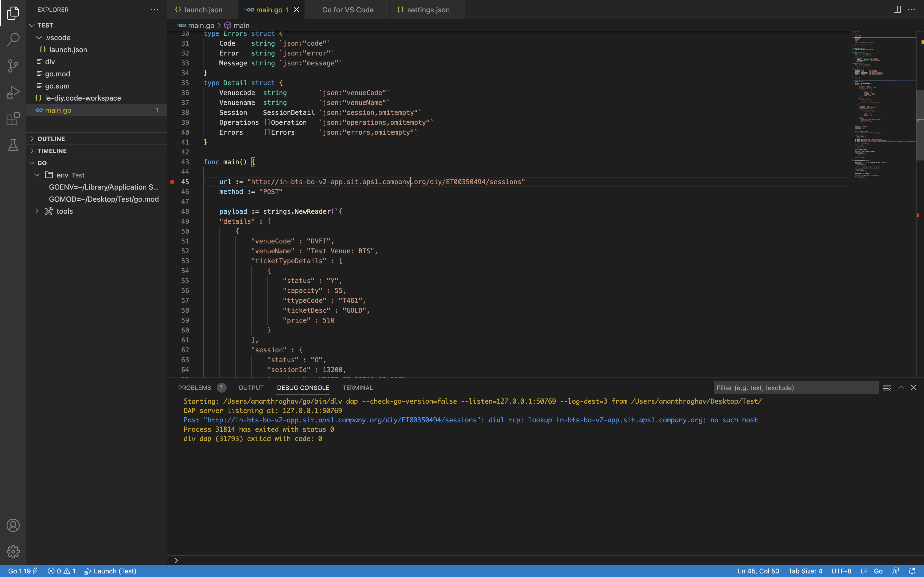
Task: Open the Search view
Action: (13, 39)
